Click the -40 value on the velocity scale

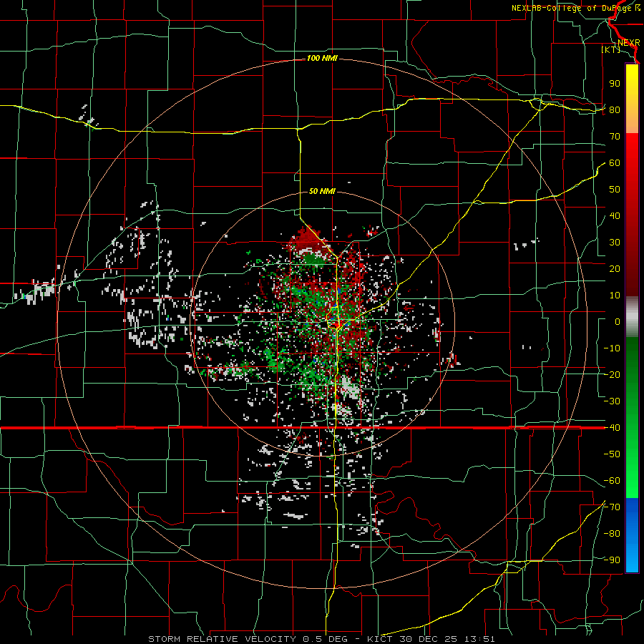coord(612,428)
